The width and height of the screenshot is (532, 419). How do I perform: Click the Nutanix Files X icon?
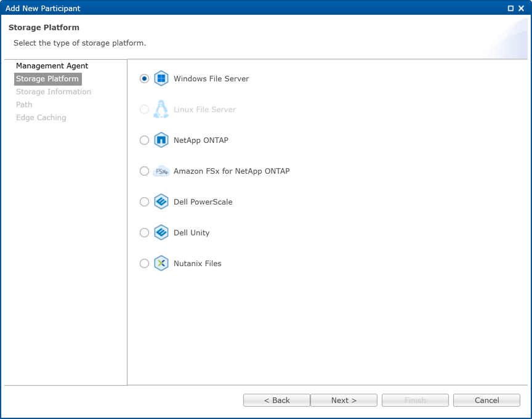(x=161, y=263)
